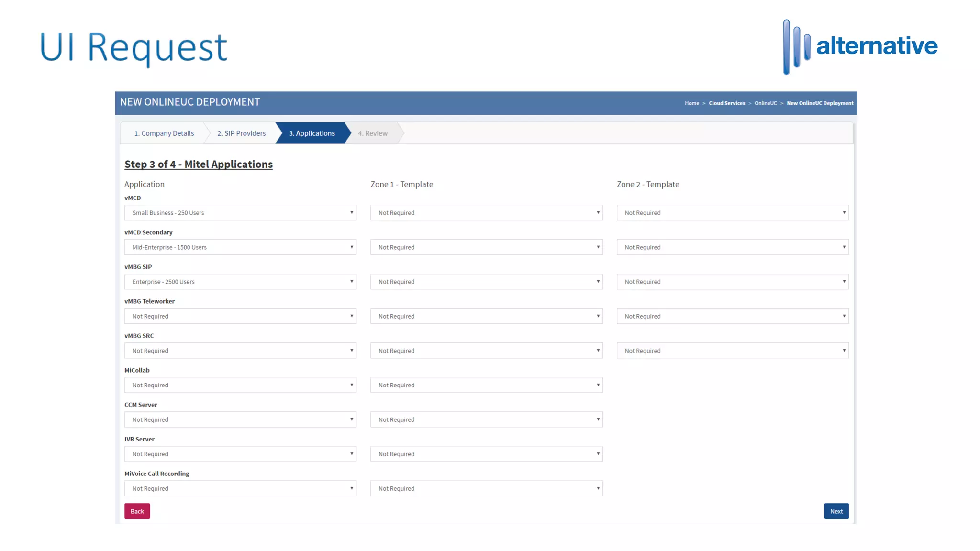Open vMCD Zone 1 template dropdown
The height and width of the screenshot is (551, 980).
(x=486, y=213)
